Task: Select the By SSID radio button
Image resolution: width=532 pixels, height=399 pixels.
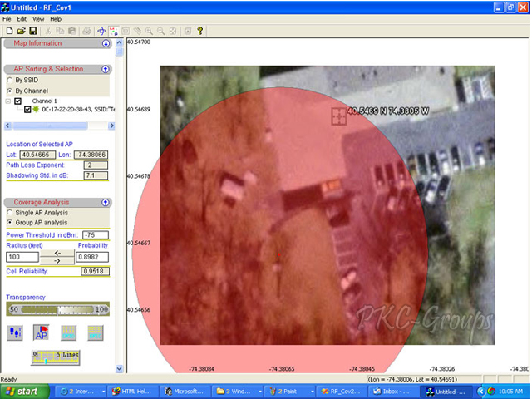Action: click(x=9, y=80)
